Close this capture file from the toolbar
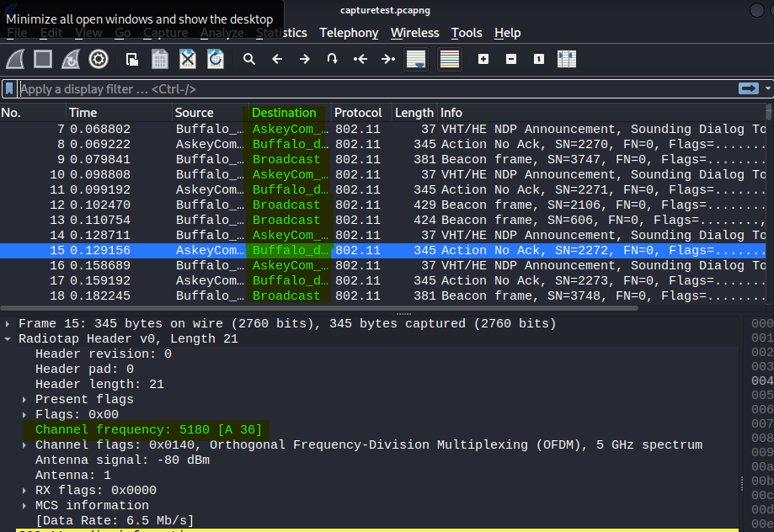The width and height of the screenshot is (774, 532). coord(188,59)
